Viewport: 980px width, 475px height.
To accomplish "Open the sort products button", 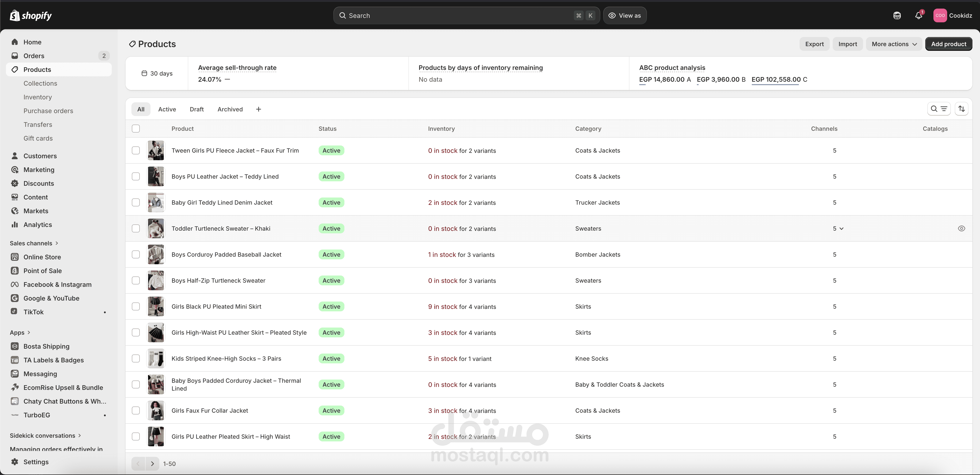I will (962, 109).
